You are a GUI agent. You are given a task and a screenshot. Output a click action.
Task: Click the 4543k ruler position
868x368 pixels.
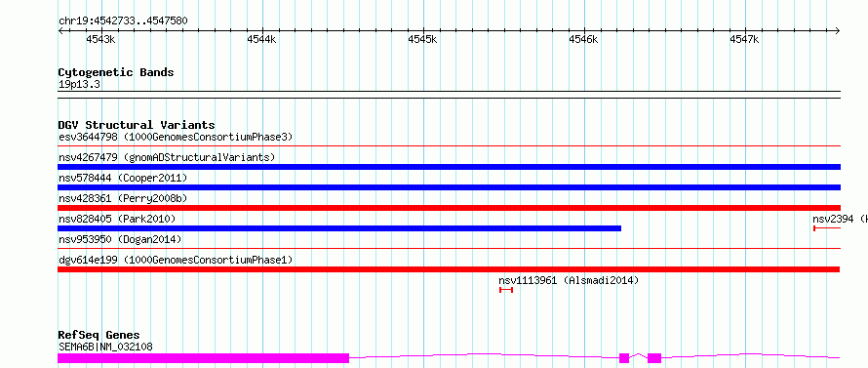[100, 39]
